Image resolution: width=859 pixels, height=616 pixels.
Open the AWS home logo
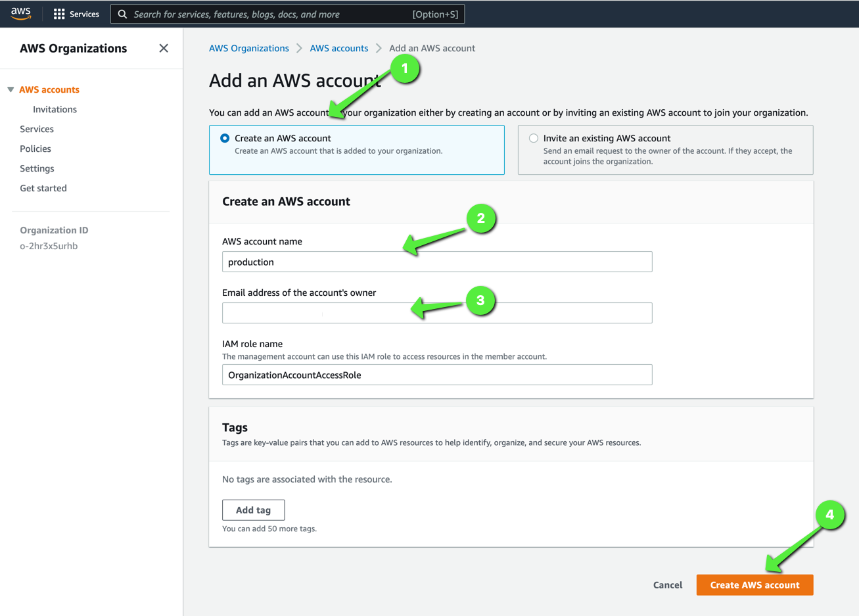coord(21,14)
